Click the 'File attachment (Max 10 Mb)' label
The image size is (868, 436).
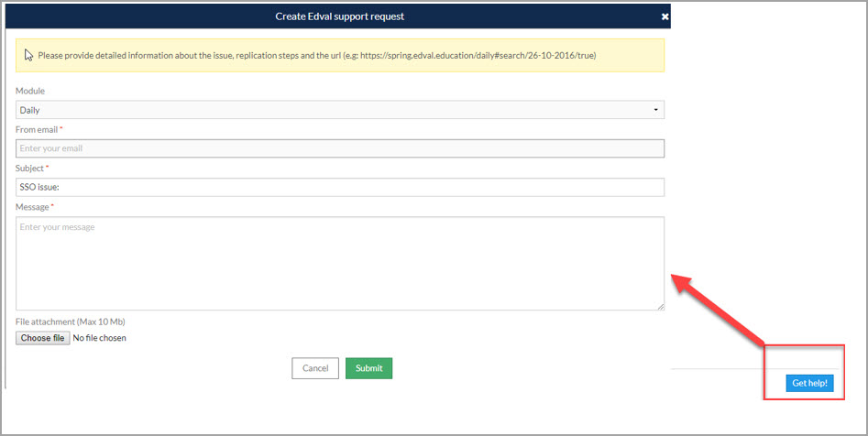tap(71, 322)
